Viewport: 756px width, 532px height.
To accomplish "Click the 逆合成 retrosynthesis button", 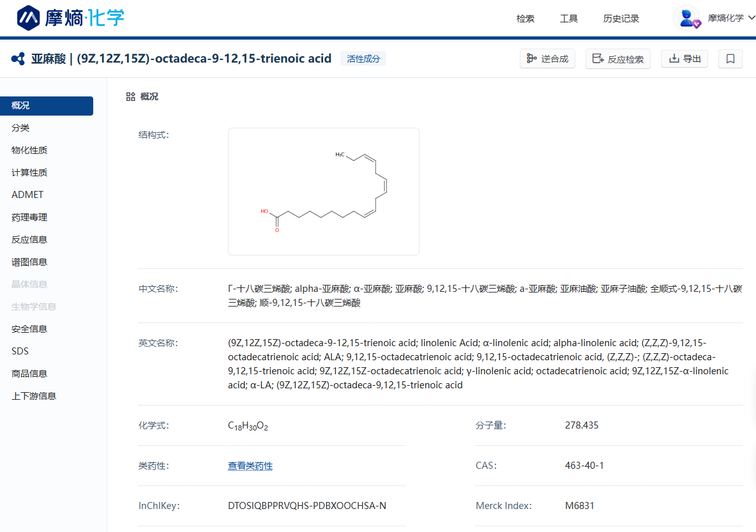I will pyautogui.click(x=547, y=59).
